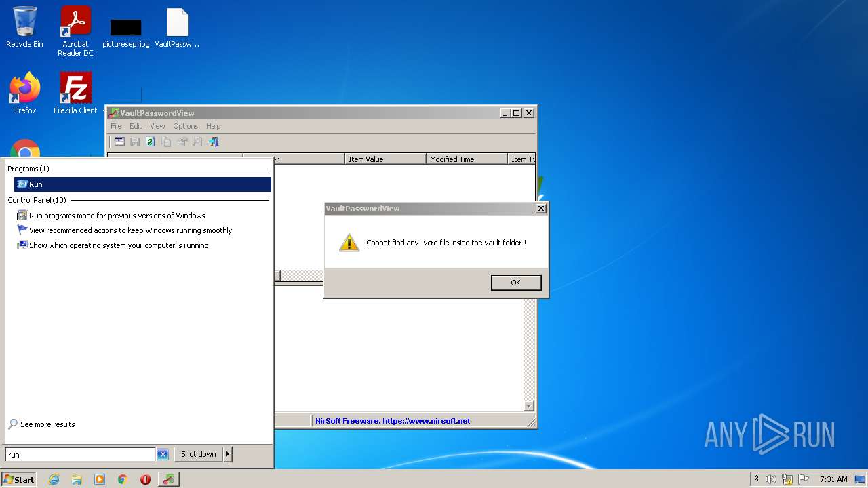Click the Shut down button
The image size is (868, 488).
click(199, 454)
